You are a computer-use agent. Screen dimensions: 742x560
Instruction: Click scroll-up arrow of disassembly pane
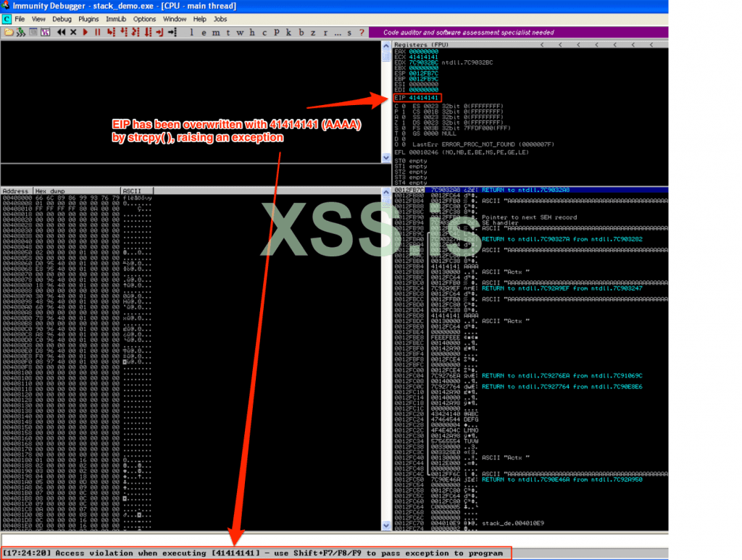coord(386,46)
